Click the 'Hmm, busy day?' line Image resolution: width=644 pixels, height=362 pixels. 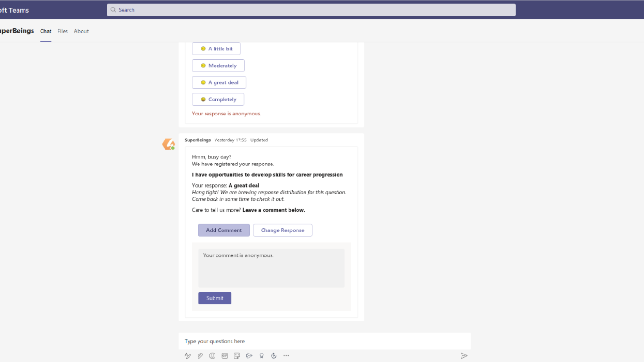[x=212, y=157]
